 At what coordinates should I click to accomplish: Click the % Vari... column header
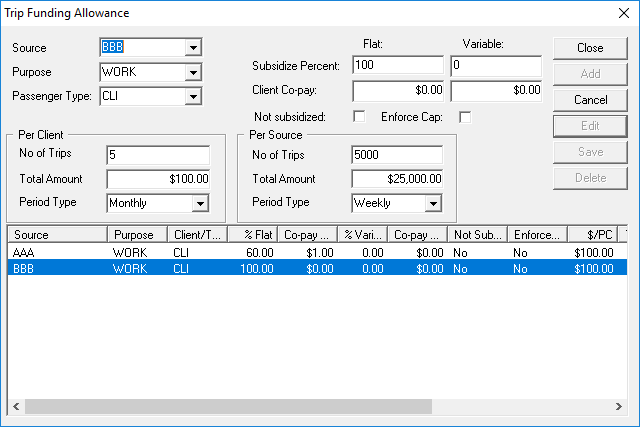[363, 235]
